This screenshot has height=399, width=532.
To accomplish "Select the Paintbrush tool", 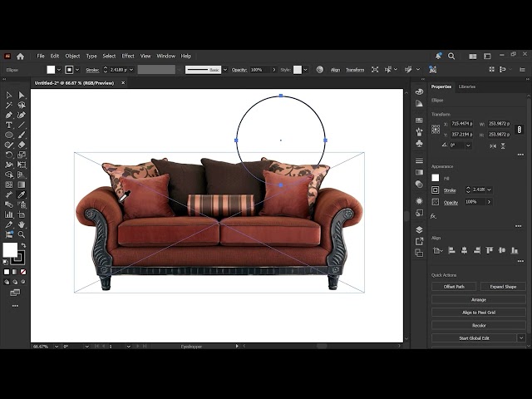I will 22,135.
